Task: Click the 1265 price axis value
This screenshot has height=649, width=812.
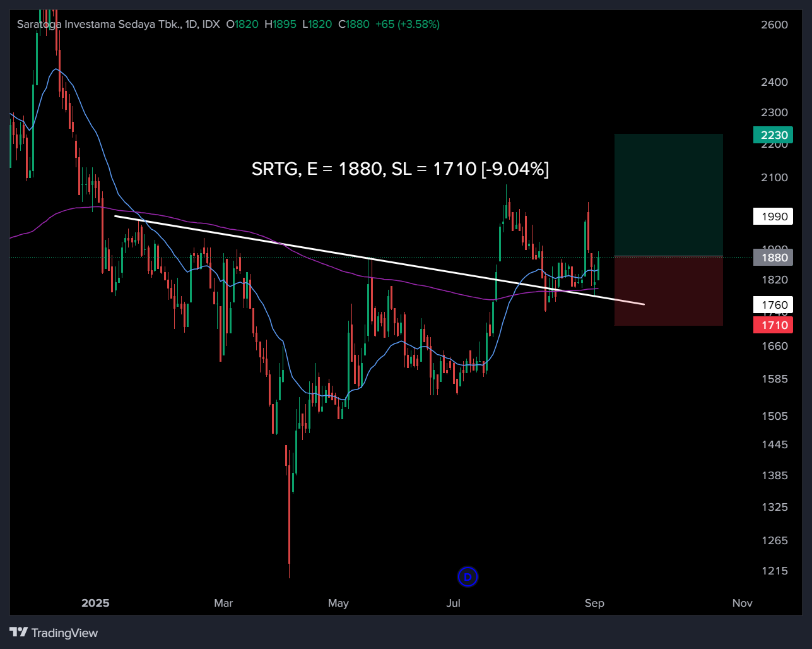Action: (x=774, y=540)
